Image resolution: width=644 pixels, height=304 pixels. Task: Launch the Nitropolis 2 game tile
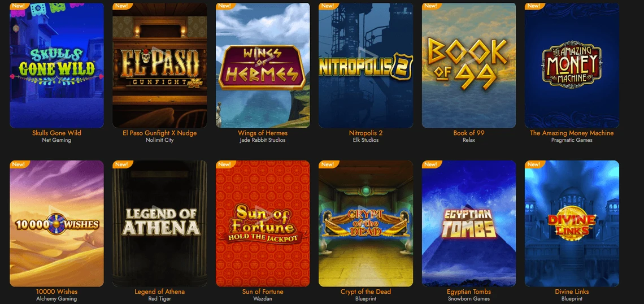tap(366, 66)
